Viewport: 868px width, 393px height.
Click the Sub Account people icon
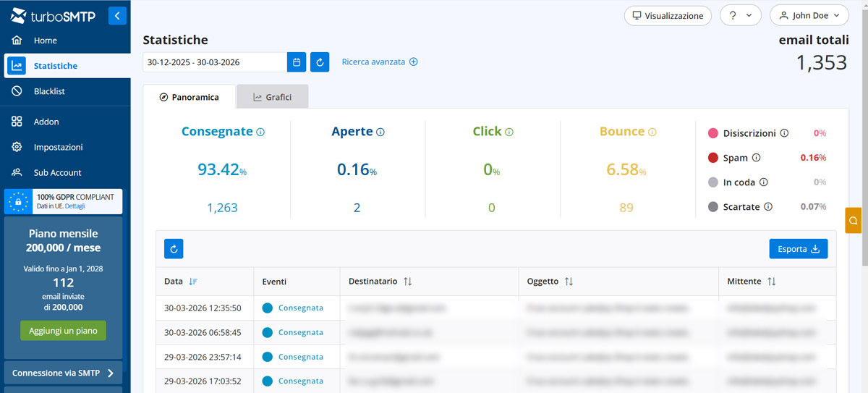[x=17, y=172]
